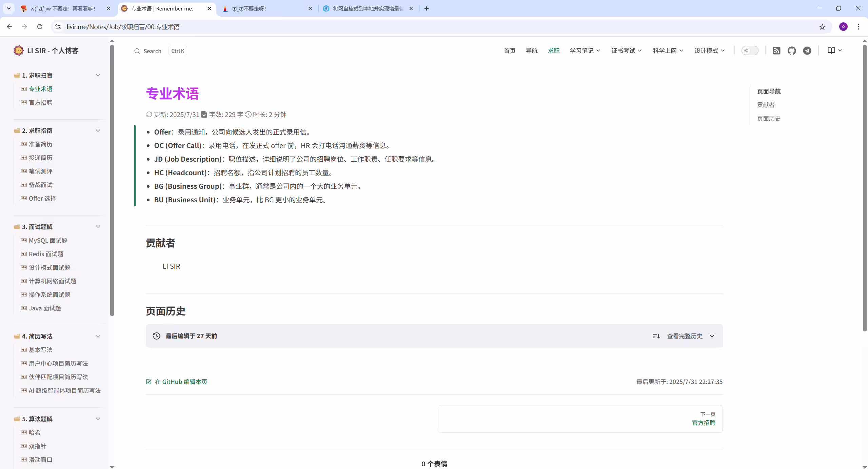
Task: Click the address bar URL
Action: coord(123,27)
